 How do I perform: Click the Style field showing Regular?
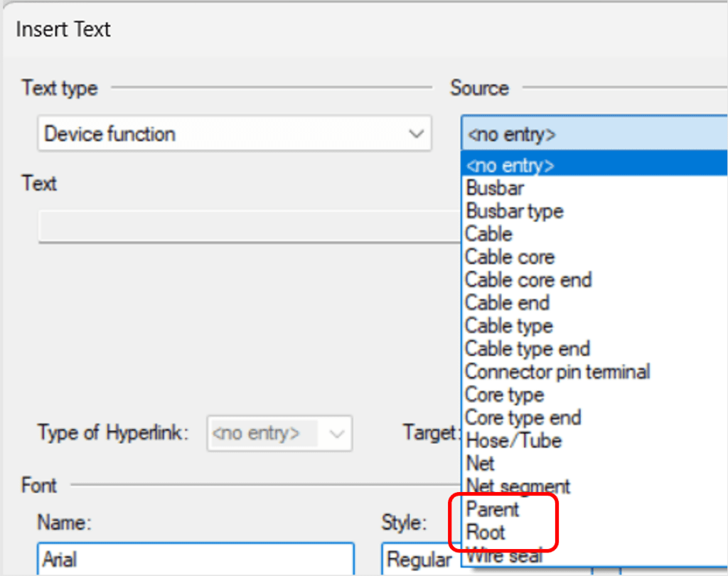pos(419,560)
